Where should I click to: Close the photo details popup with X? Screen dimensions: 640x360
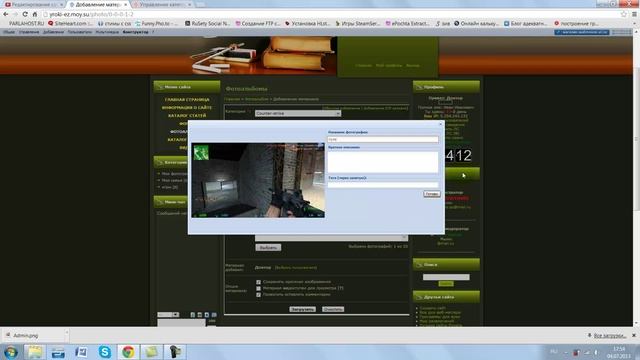(x=440, y=124)
